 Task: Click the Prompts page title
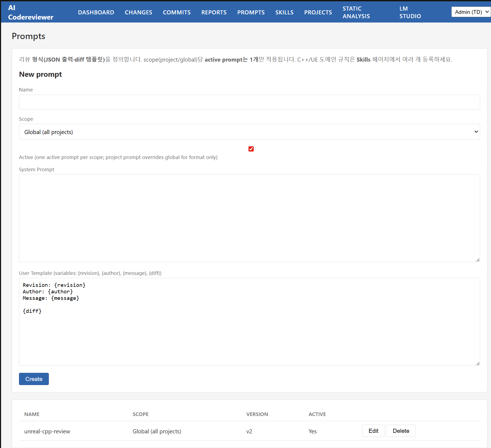[x=28, y=36]
